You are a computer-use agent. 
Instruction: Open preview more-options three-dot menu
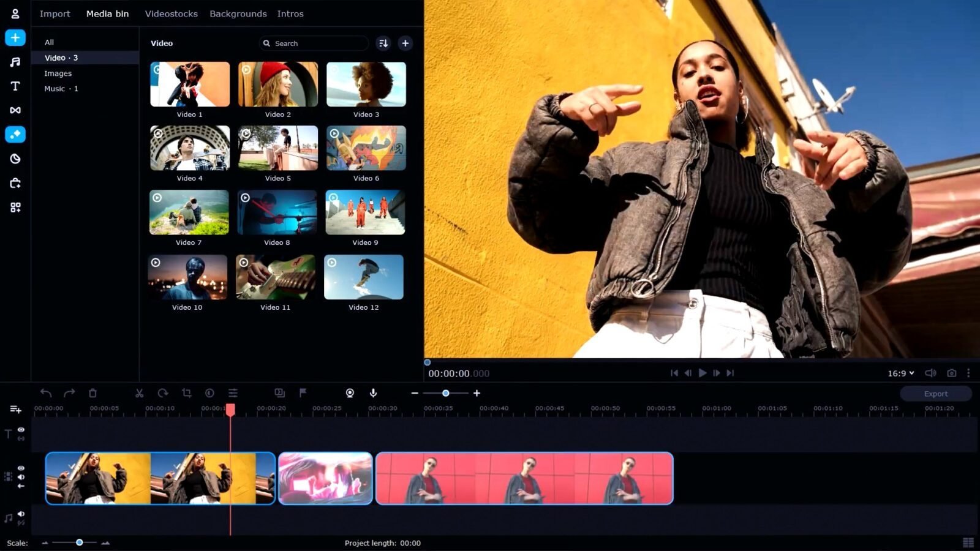tap(968, 373)
